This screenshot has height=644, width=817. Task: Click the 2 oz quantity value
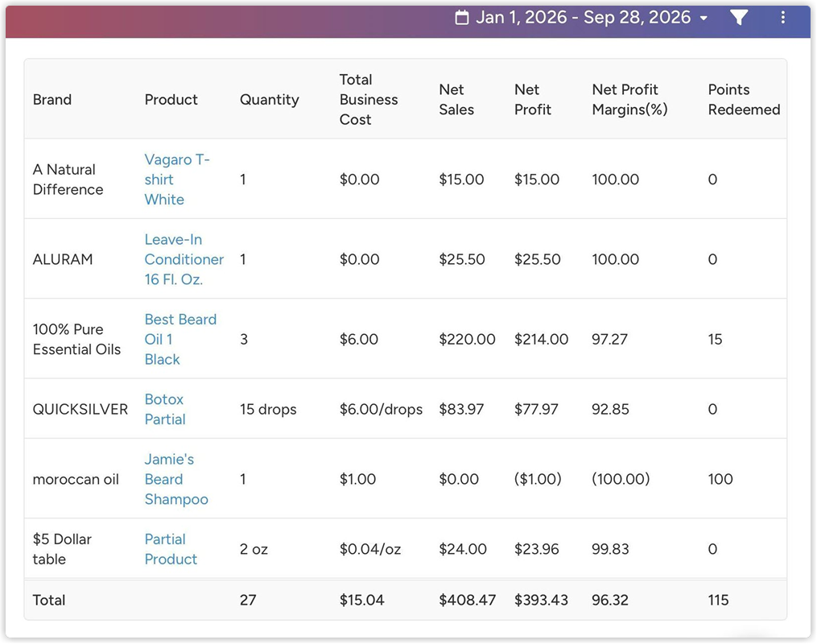(x=254, y=549)
